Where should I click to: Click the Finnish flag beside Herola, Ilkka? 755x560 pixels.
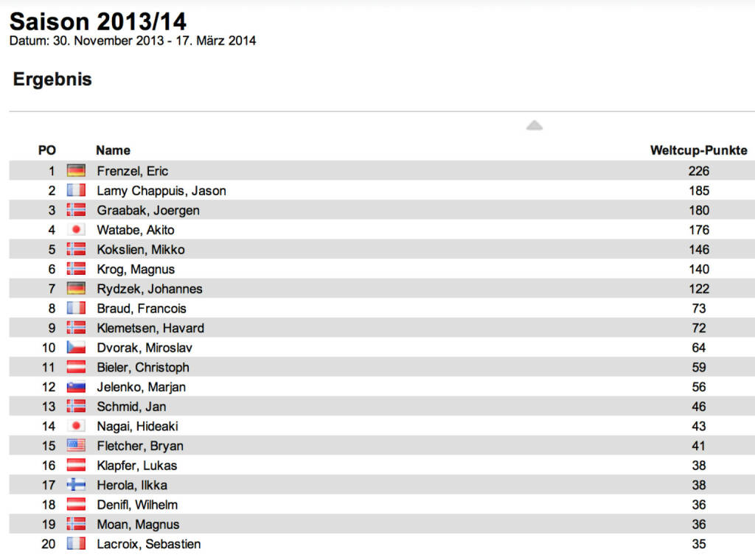[76, 485]
